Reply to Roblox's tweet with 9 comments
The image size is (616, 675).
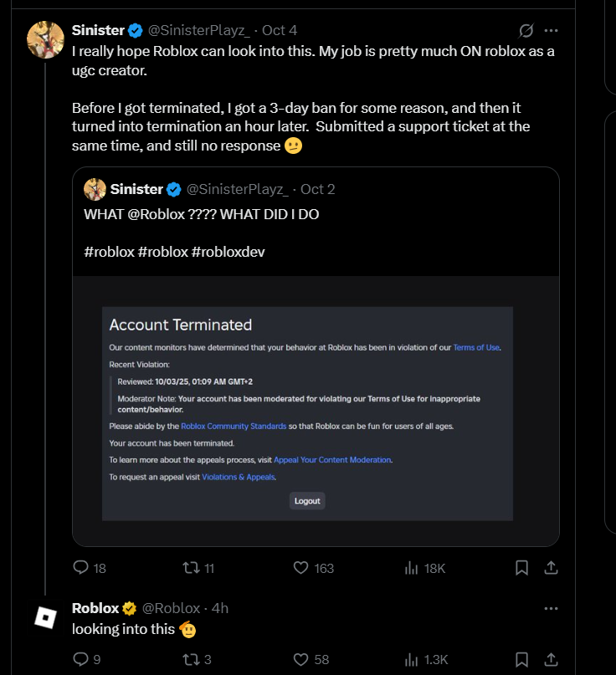click(x=81, y=659)
